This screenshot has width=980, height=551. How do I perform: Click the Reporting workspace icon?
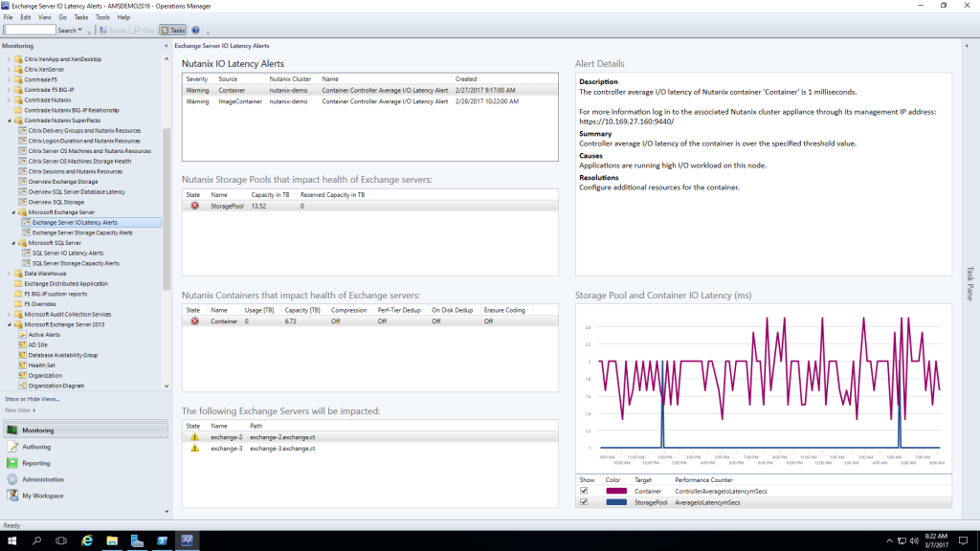point(12,463)
